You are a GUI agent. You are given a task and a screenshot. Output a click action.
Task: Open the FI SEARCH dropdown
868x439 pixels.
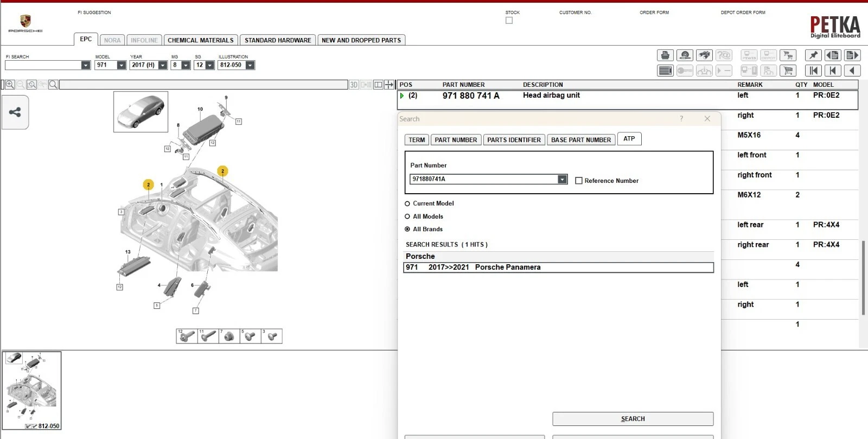tap(86, 65)
